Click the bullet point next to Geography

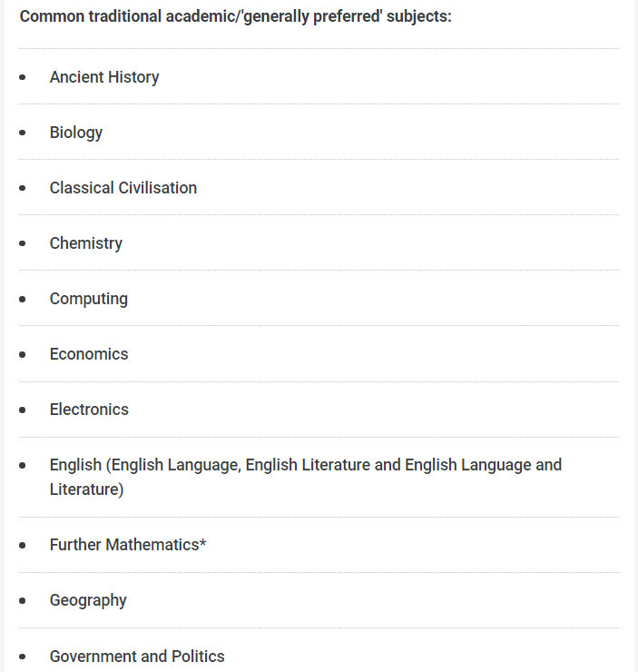tap(23, 601)
